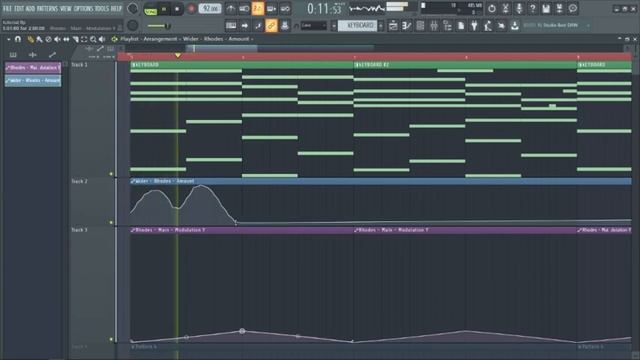Click the arrow icon right of the typing keyboard
Viewport: 640px width, 360px height.
244,26
